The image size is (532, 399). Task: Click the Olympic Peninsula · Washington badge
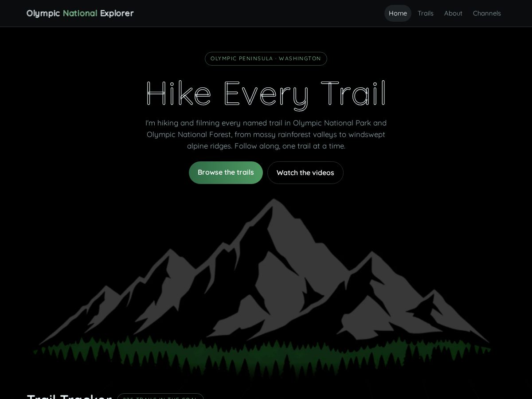[266, 59]
